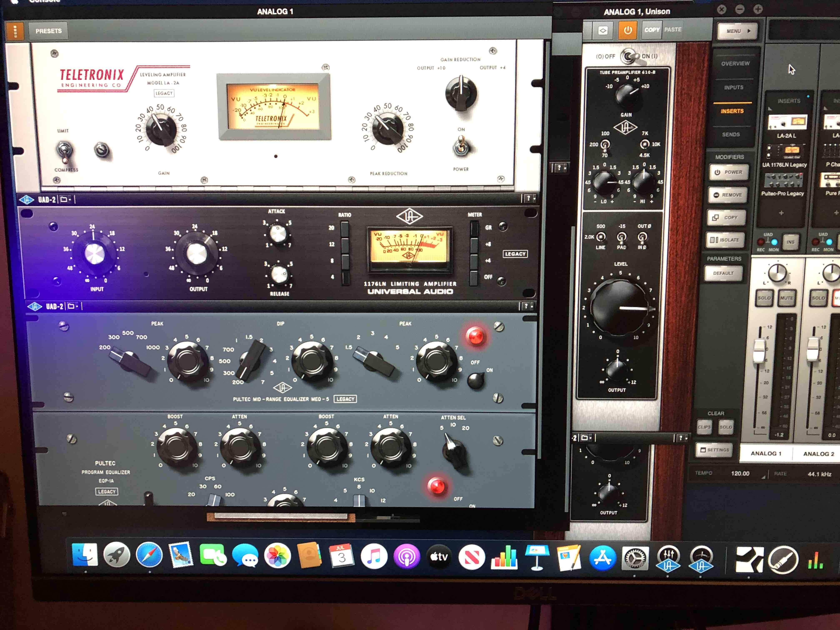Toggle the 610-B LINE input switch
The image size is (840, 630).
coord(600,237)
